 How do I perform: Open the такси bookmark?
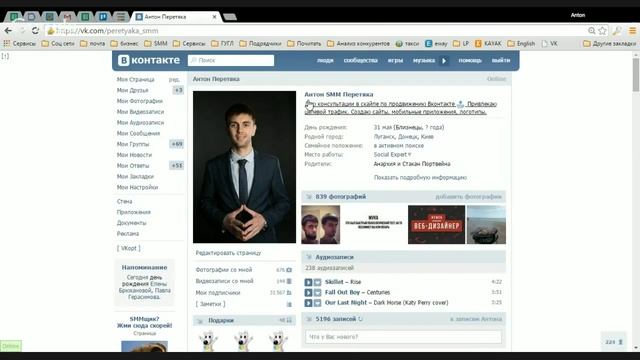coord(407,43)
